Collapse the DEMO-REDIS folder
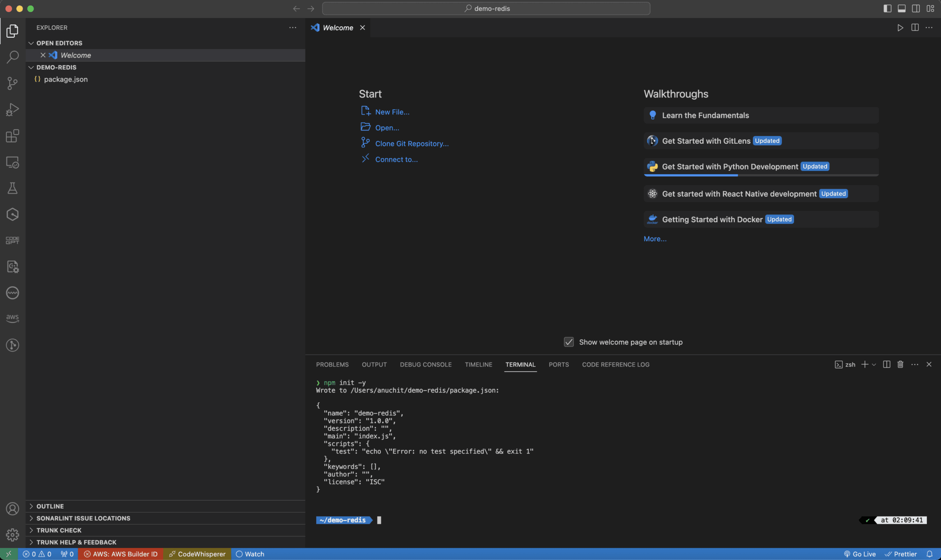941x560 pixels. pos(31,67)
